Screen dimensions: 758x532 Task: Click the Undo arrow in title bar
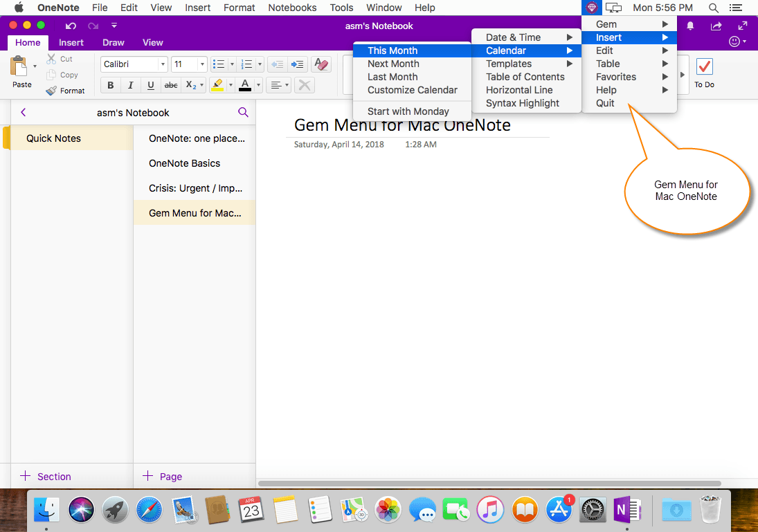71,26
